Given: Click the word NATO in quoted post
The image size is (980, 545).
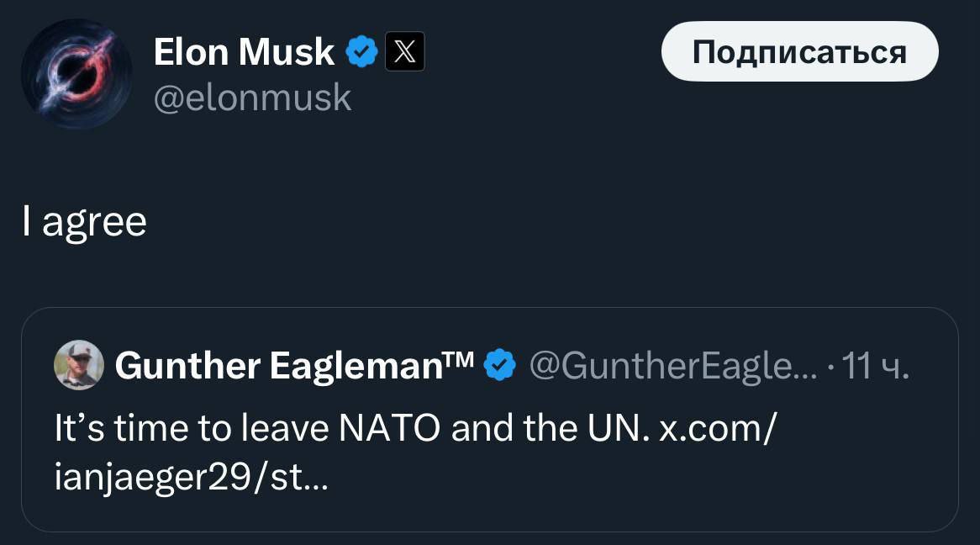Looking at the screenshot, I should 389,429.
